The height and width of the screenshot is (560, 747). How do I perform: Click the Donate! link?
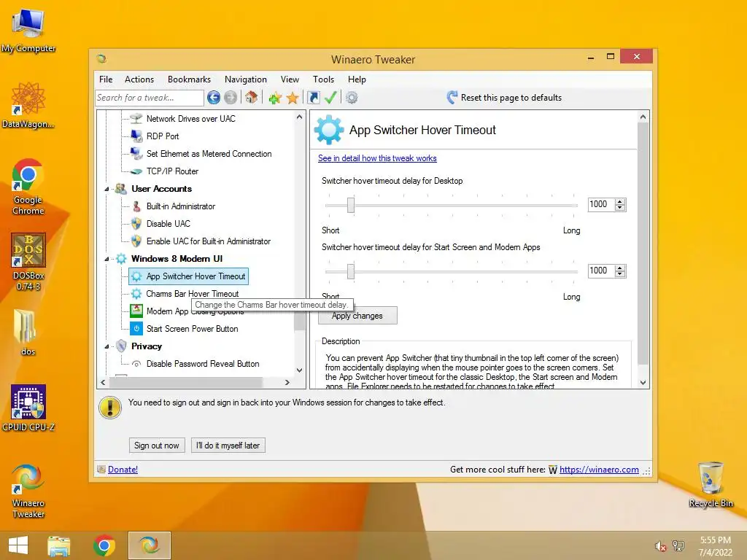pos(123,470)
